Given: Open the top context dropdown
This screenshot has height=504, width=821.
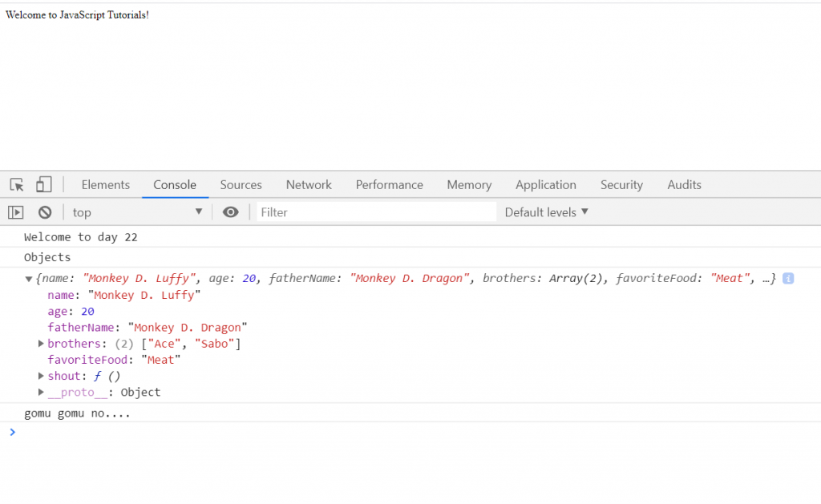Looking at the screenshot, I should click(137, 212).
